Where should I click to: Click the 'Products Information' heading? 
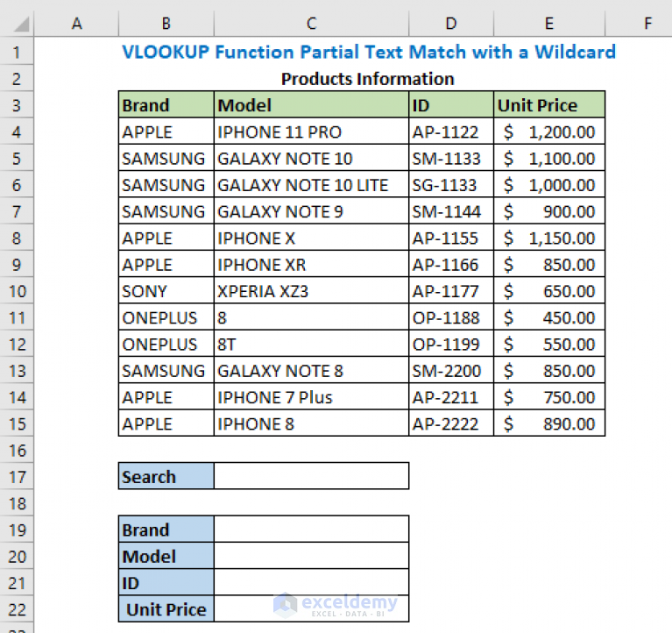367,79
